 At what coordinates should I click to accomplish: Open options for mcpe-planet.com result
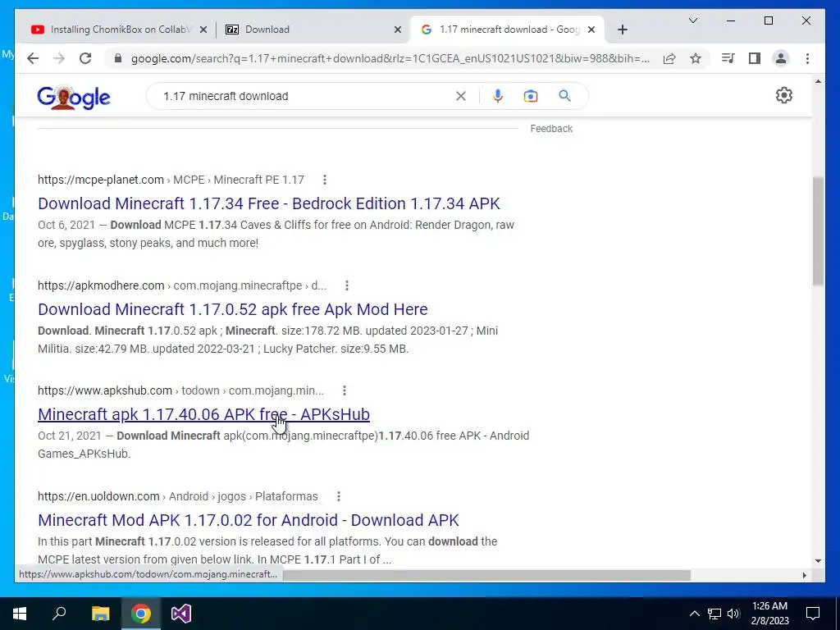pyautogui.click(x=325, y=180)
